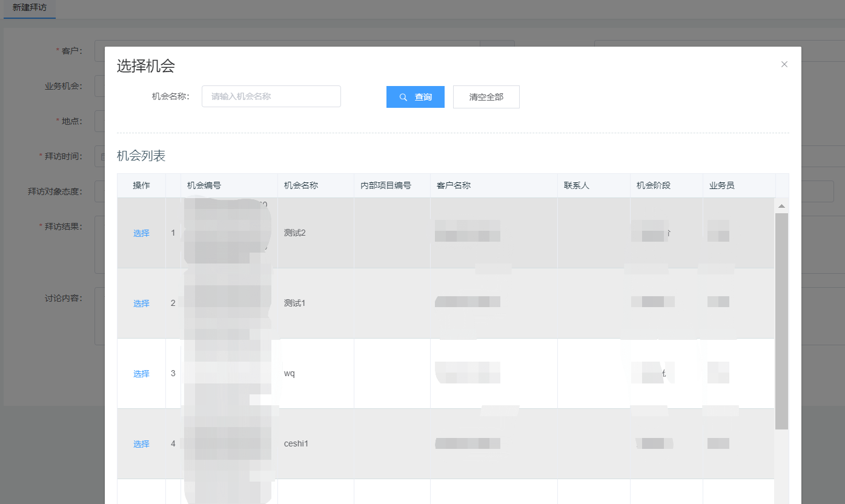Click the ceshi1 opportunity name cell
The width and height of the screenshot is (845, 504).
(296, 444)
